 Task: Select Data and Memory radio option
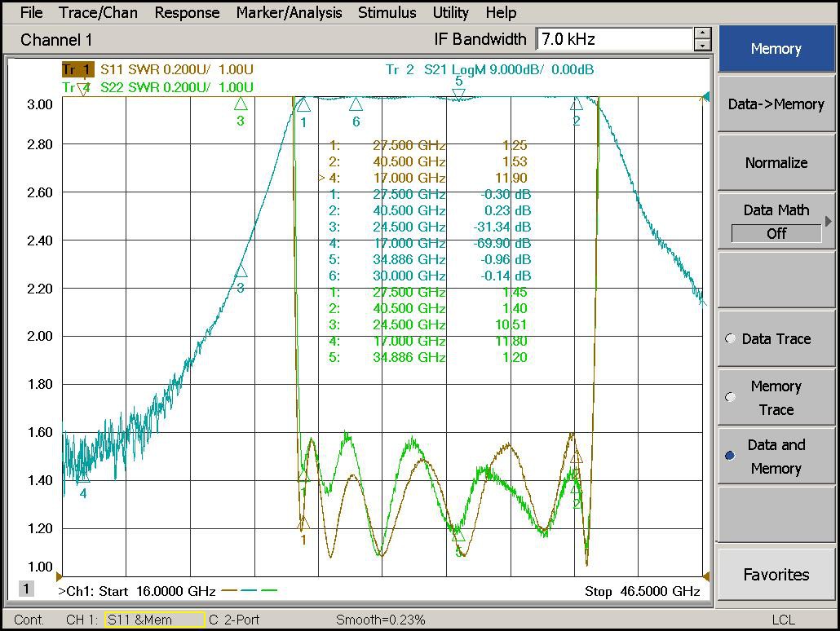(x=731, y=456)
